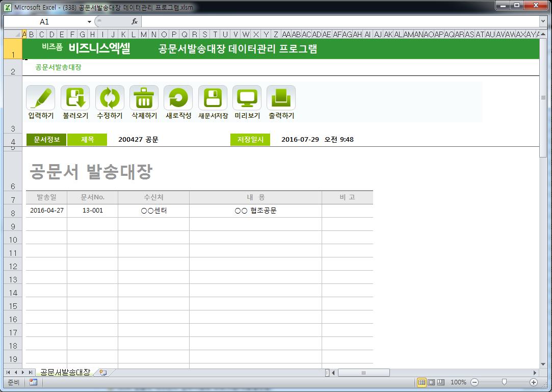Click the zoom in plus button
The image size is (552, 392).
[534, 382]
